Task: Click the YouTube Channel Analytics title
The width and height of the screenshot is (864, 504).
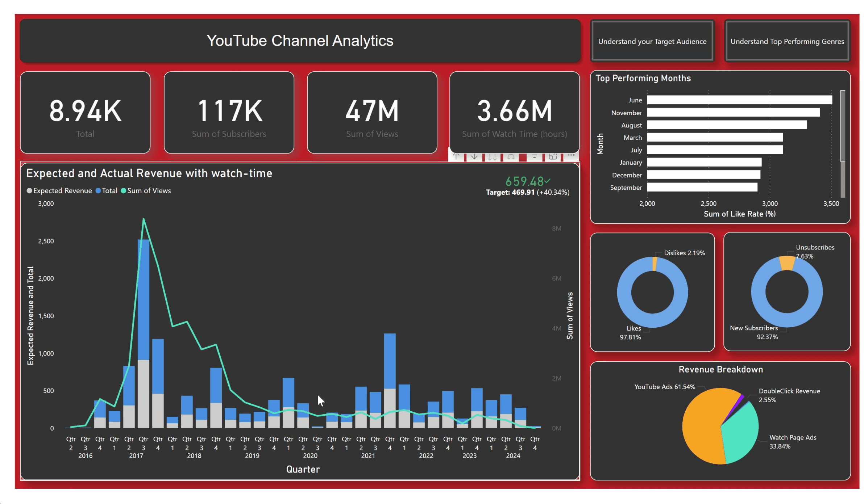Action: point(300,41)
